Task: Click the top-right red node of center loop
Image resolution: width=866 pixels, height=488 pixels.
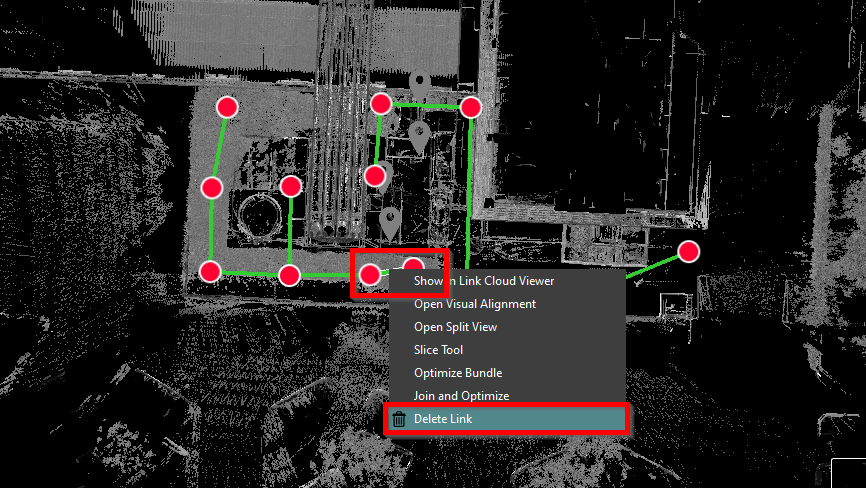Action: 470,107
